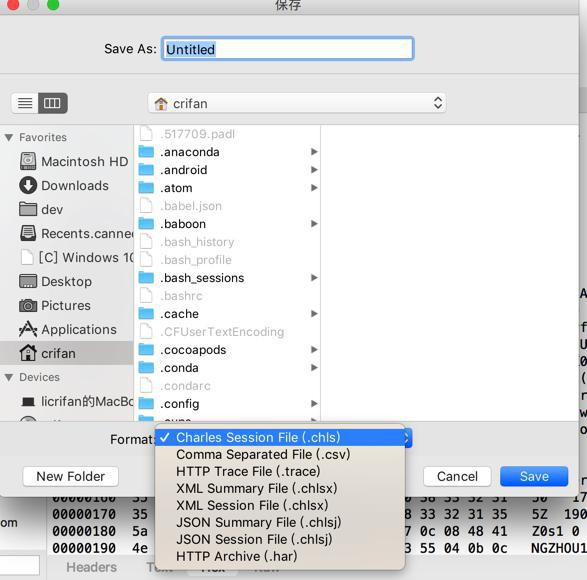The width and height of the screenshot is (587, 580).
Task: Open the .bash_sessions folder
Action: (x=227, y=278)
